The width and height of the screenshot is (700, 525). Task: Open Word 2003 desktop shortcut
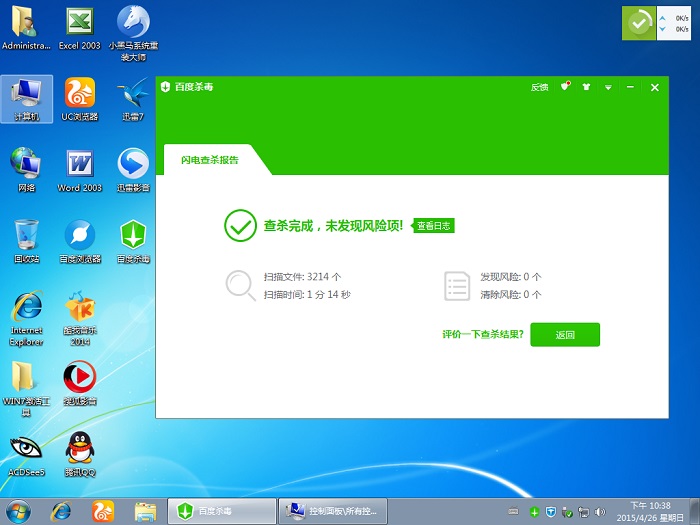(x=80, y=168)
